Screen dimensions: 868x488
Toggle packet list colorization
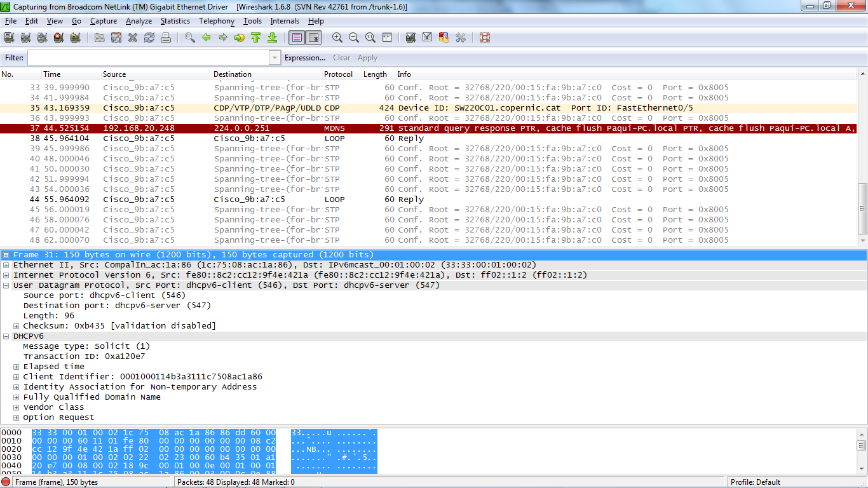click(x=296, y=37)
